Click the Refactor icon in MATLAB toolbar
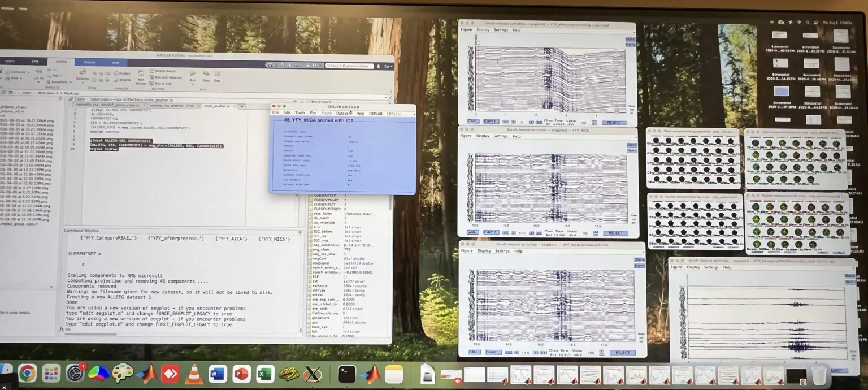 [x=83, y=72]
